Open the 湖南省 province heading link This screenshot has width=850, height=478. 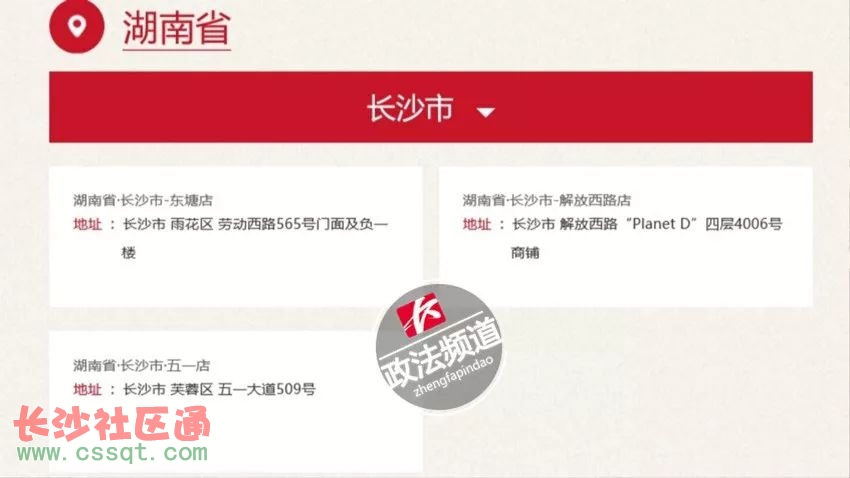177,28
